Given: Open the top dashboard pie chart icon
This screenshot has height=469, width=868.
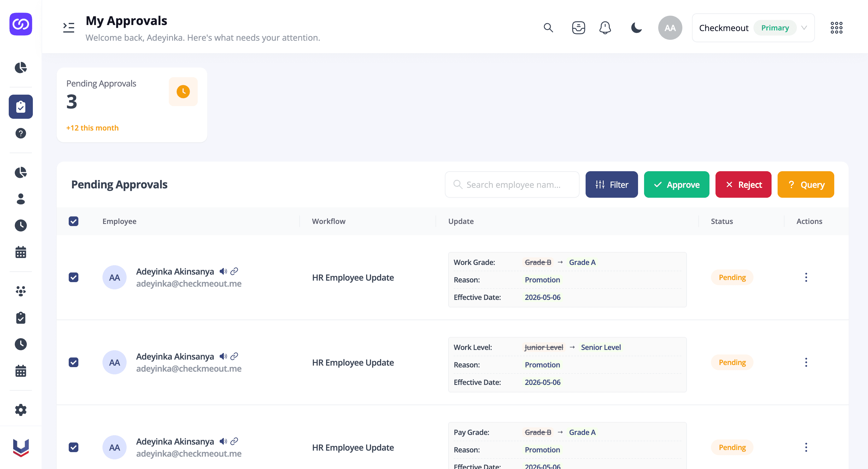Looking at the screenshot, I should [x=20, y=68].
